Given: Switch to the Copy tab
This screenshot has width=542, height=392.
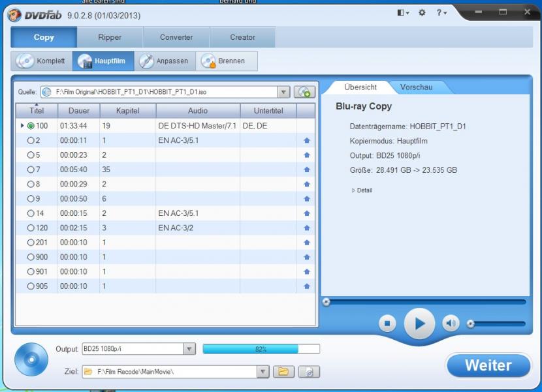Looking at the screenshot, I should [44, 37].
